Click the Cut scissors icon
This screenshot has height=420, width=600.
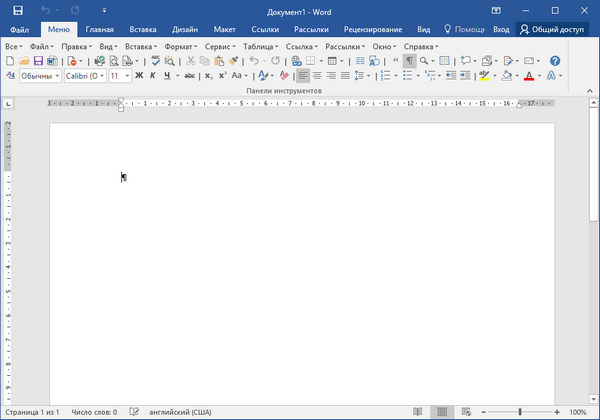191,61
